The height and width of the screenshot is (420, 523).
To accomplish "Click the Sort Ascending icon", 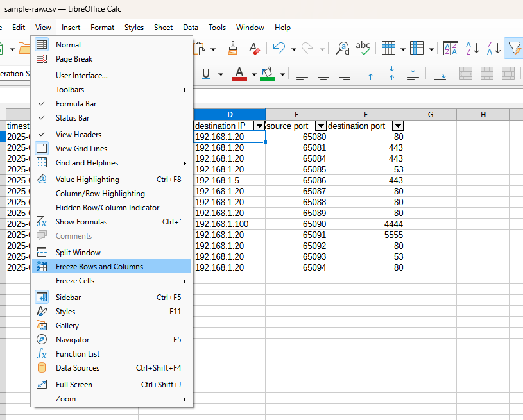I will tap(472, 48).
